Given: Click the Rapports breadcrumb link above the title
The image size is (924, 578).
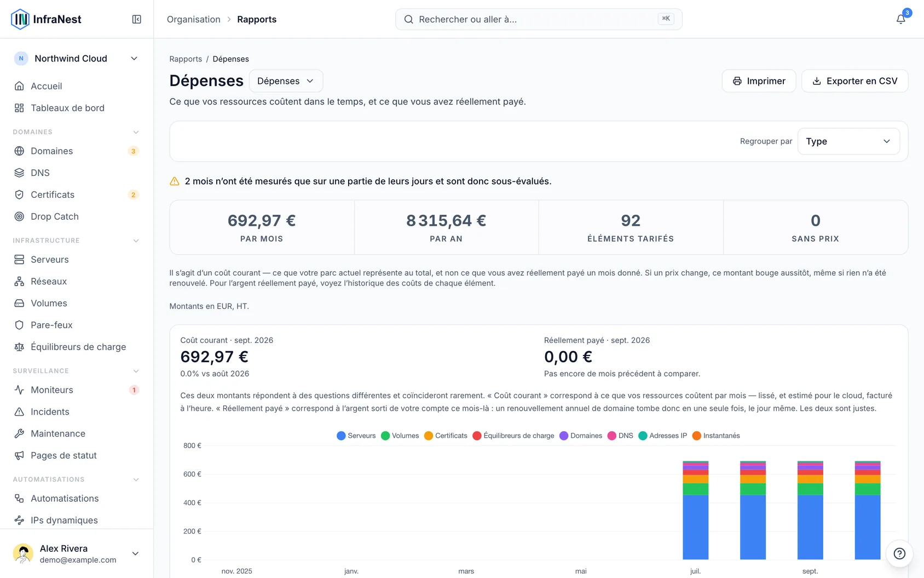Looking at the screenshot, I should (186, 59).
